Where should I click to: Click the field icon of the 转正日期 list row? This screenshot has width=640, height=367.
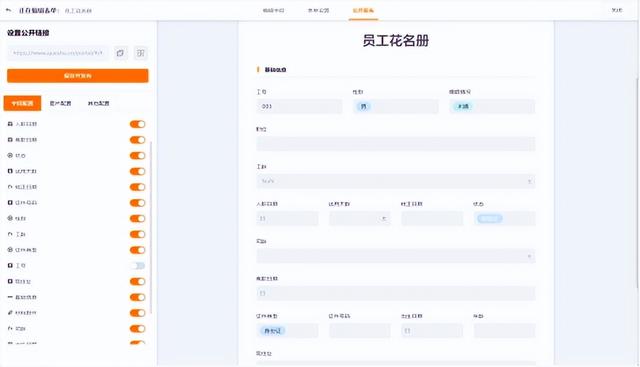(10, 187)
